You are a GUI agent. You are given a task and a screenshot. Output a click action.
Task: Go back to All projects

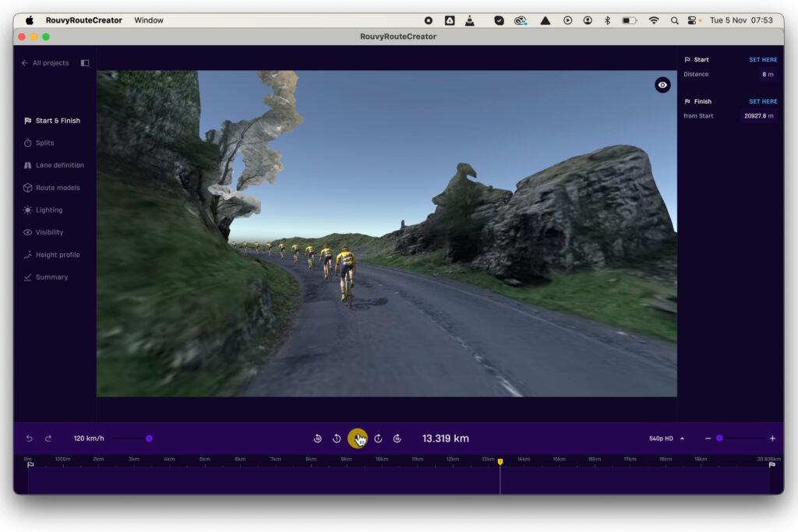(44, 63)
